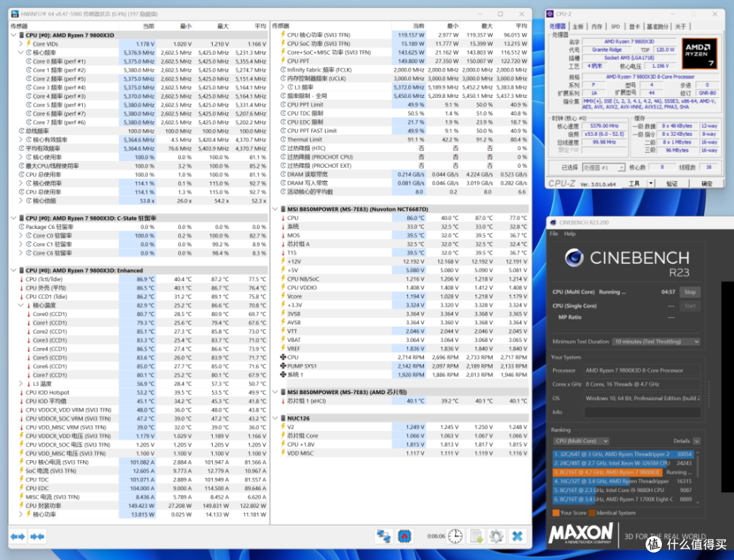Image resolution: width=734 pixels, height=560 pixels.
Task: Open the File menu in Cinebench
Action: pyautogui.click(x=554, y=233)
